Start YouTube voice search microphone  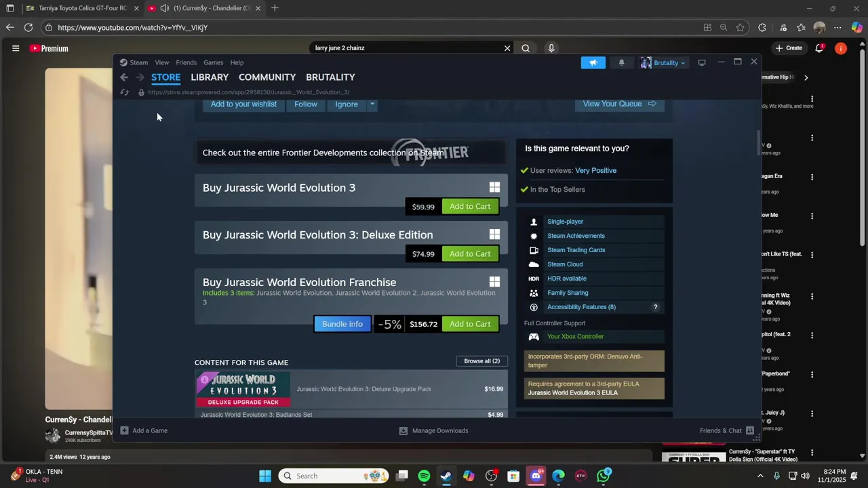551,48
